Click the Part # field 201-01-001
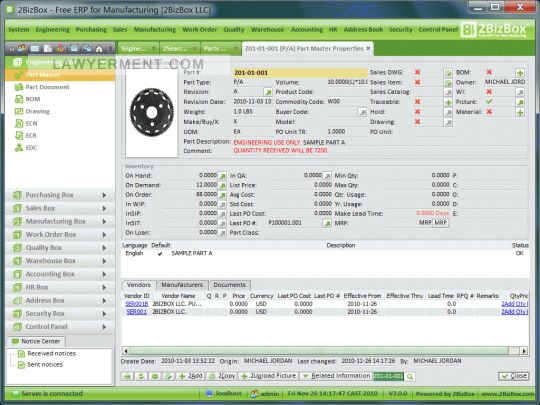This screenshot has width=540, height=405. tap(300, 73)
